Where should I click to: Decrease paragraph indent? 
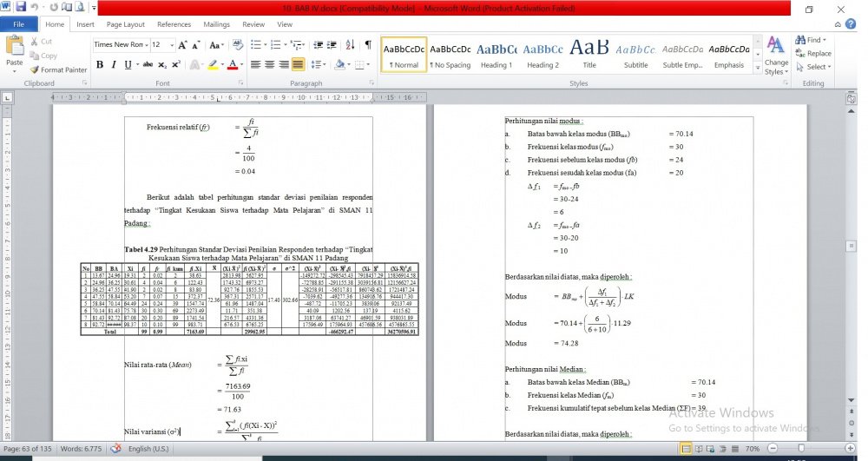(x=318, y=45)
